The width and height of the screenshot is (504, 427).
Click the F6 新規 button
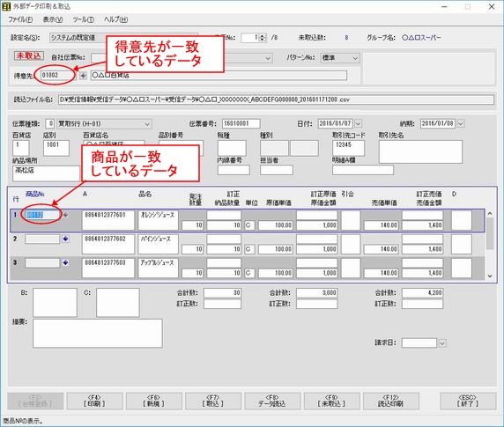pos(153,401)
